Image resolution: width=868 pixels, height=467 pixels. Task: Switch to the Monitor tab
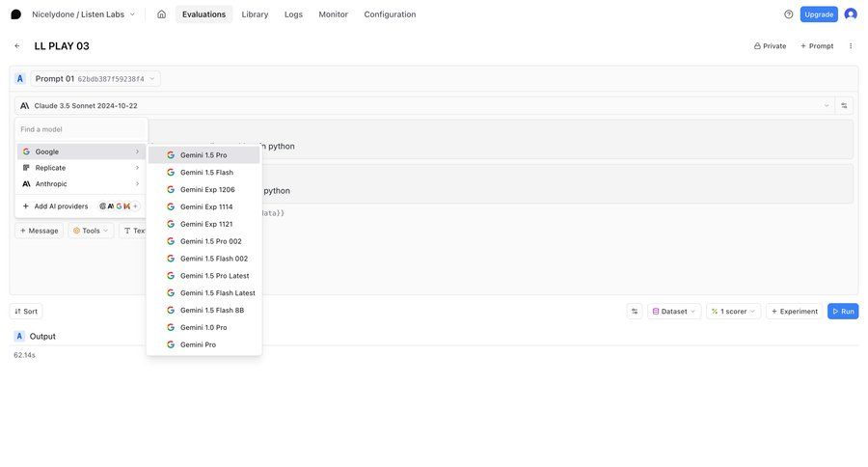(334, 14)
